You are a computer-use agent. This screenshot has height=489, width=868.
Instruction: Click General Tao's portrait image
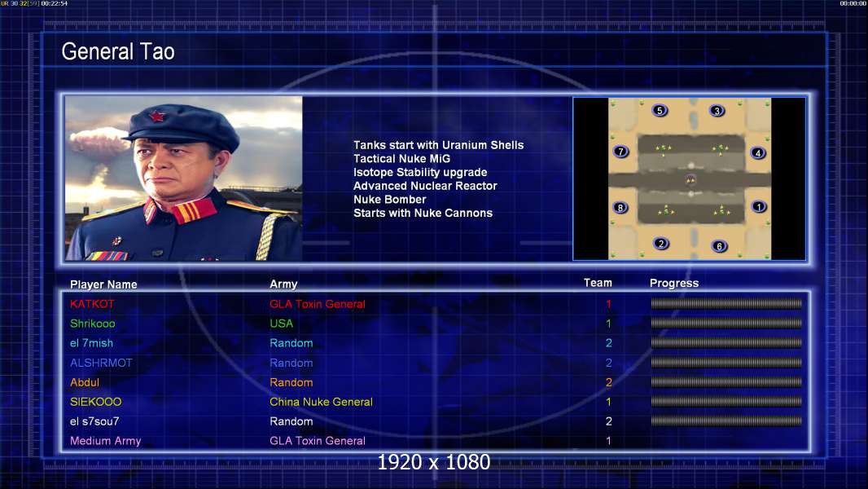tap(184, 178)
